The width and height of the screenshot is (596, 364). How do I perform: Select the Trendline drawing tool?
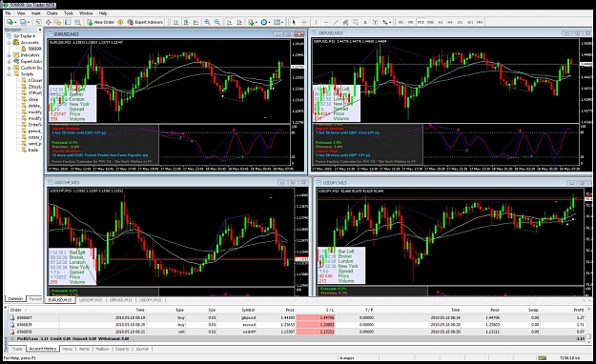click(336, 23)
